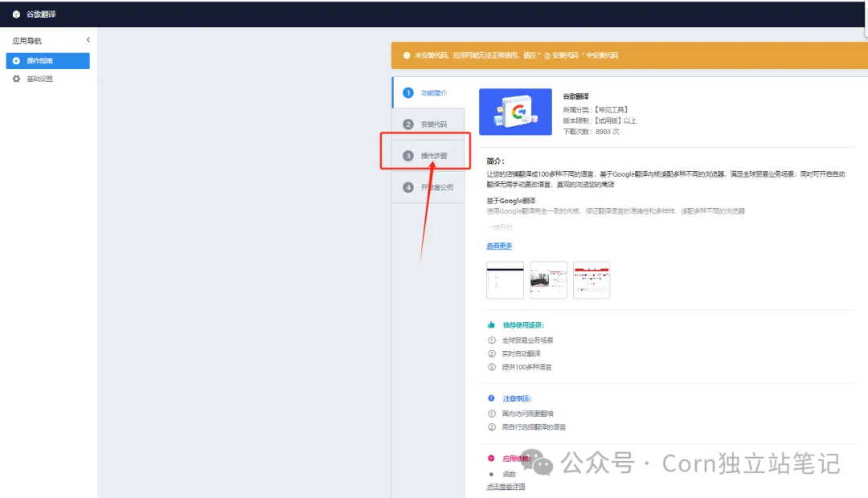Switch to the 安装代码 step tab

(428, 124)
